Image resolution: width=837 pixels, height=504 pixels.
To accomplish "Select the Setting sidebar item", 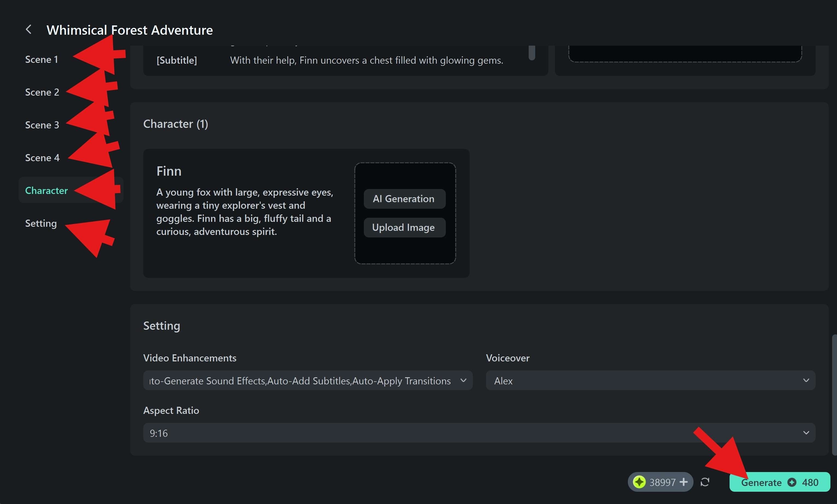I will point(41,223).
